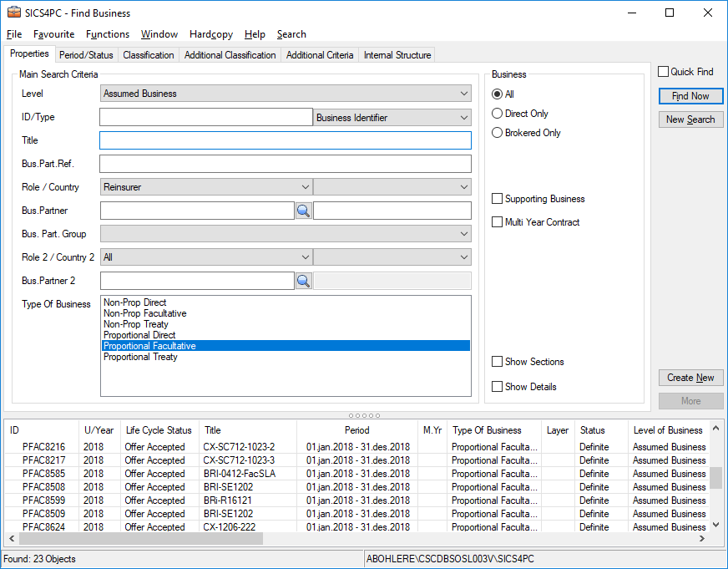Open the Business Identifier type dropdown
The width and height of the screenshot is (728, 569).
[x=392, y=118]
